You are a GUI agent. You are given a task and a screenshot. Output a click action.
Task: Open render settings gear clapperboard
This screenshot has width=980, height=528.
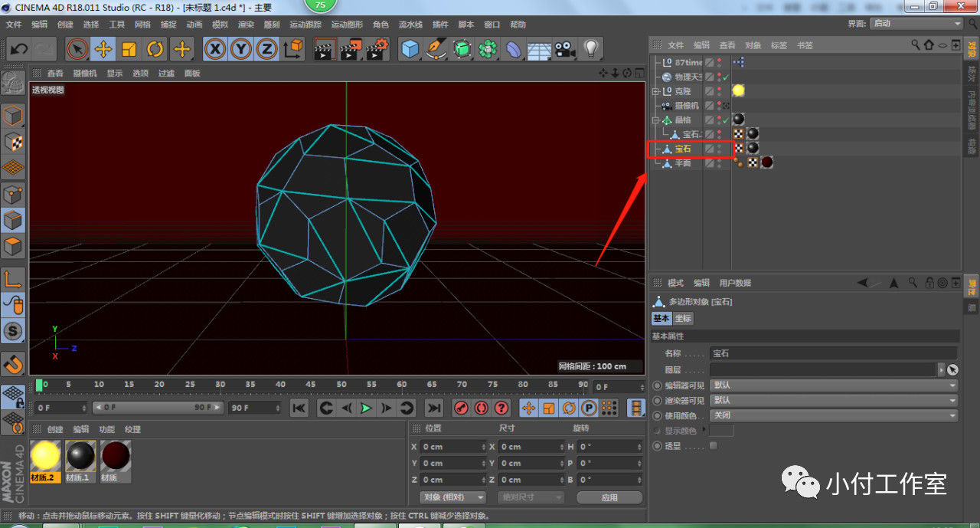point(377,50)
